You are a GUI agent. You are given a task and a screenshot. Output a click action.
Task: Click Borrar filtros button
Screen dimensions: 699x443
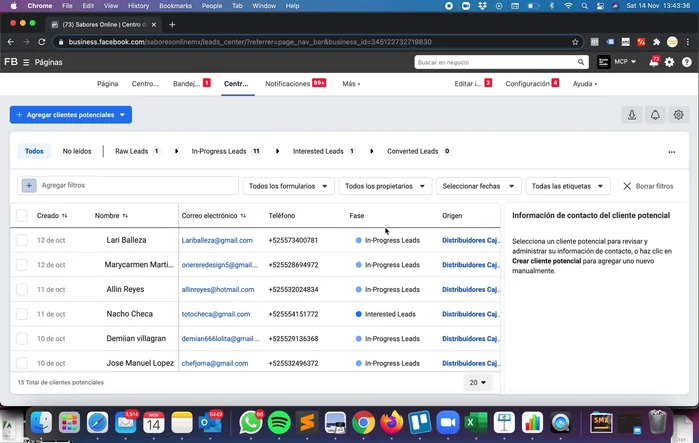648,186
